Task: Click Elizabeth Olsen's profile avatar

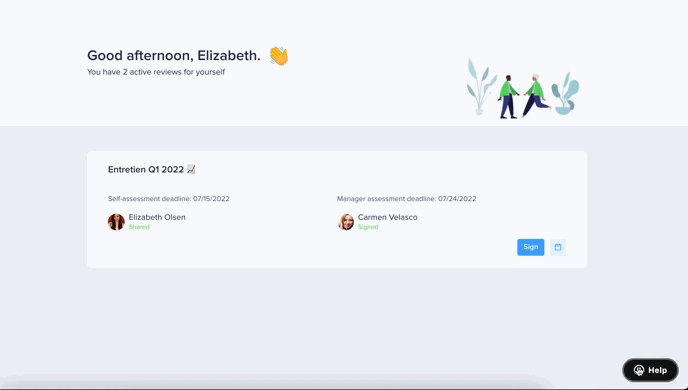Action: (116, 222)
